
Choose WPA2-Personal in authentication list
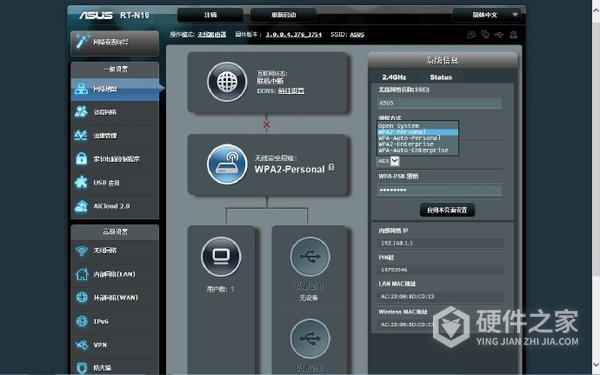pos(417,132)
